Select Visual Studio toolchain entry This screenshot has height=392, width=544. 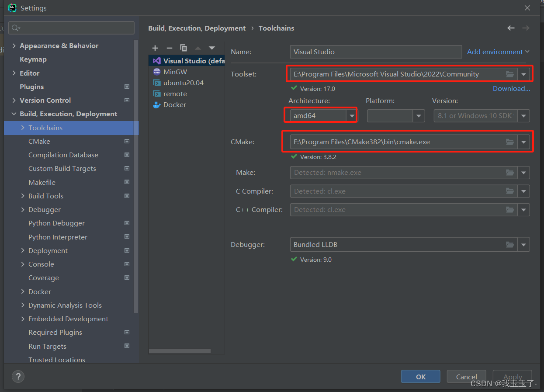coord(187,61)
